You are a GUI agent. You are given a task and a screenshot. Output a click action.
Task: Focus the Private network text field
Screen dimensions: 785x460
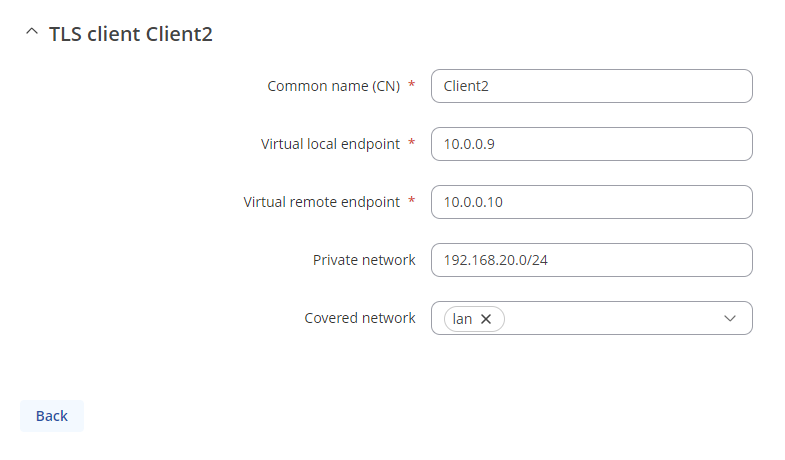point(591,260)
